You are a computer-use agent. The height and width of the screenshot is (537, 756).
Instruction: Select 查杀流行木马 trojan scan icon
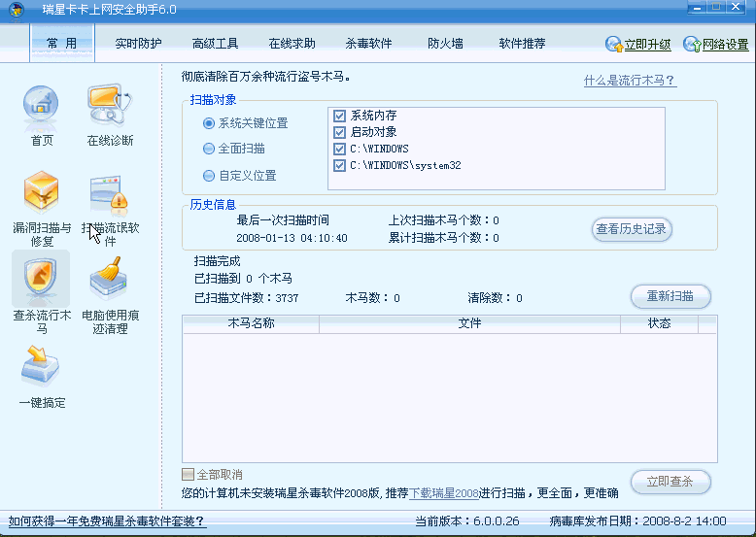(41, 278)
